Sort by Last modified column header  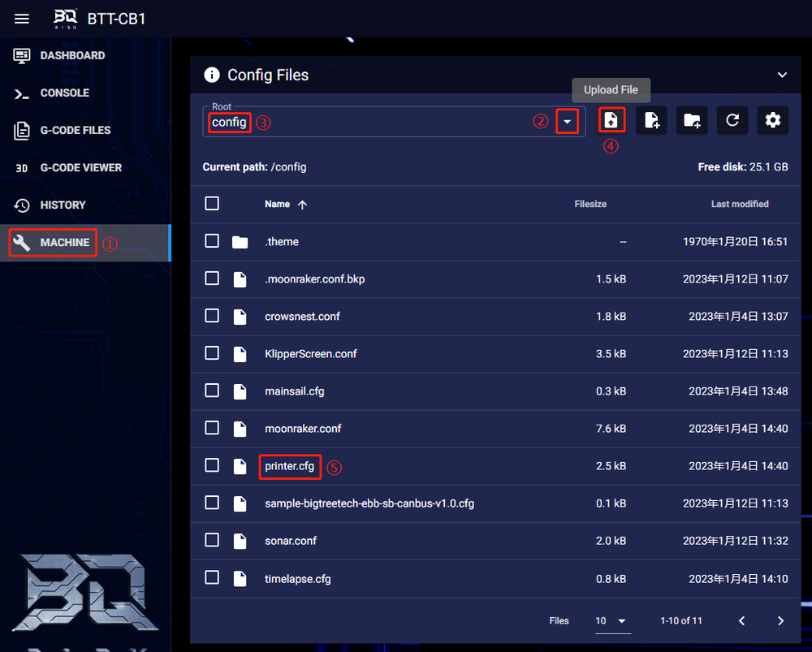coord(739,204)
